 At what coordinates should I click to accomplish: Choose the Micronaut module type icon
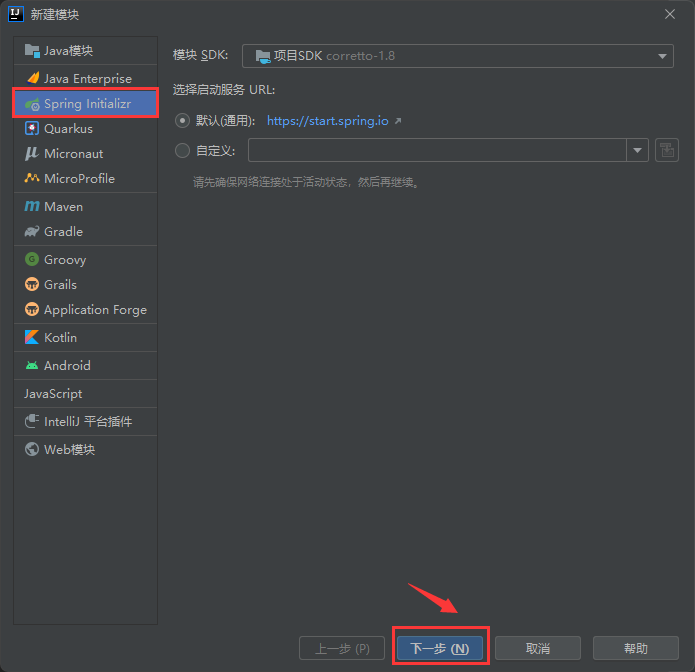[x=32, y=154]
